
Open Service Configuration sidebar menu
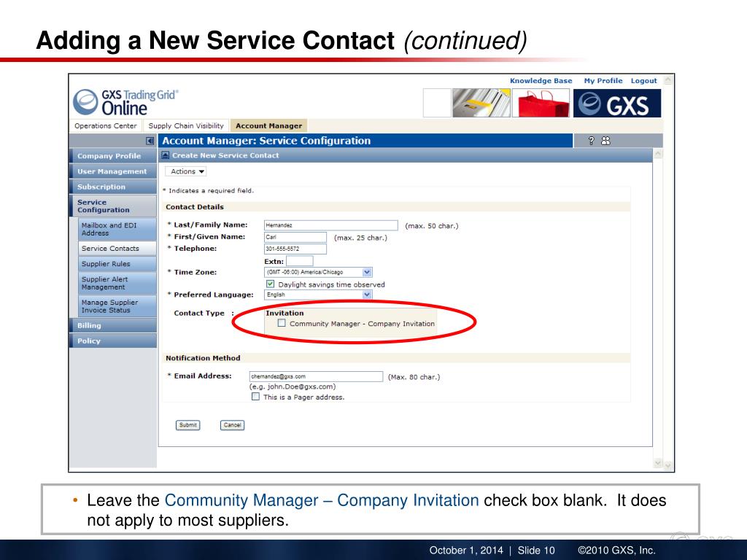coord(113,206)
